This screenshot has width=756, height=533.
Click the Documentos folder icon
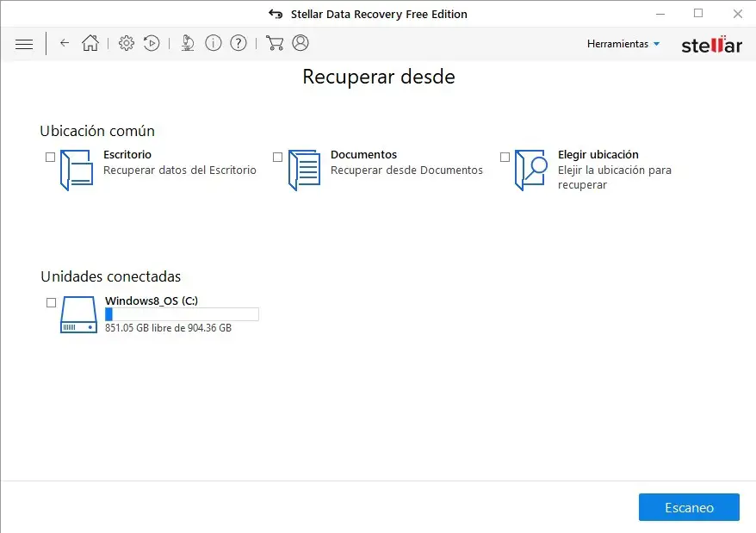click(x=304, y=170)
